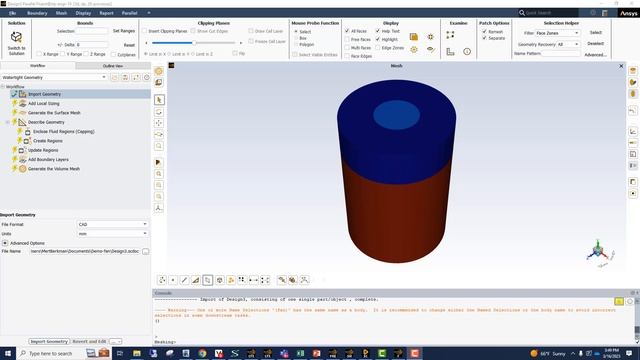Select the edge selection filter icon
The height and width of the screenshot is (360, 640).
click(184, 280)
